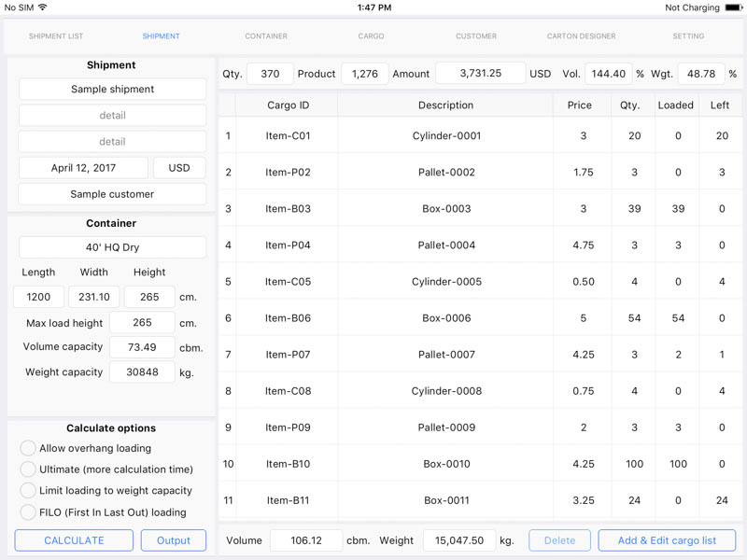Enable Limit loading to weight capacity

(x=28, y=491)
